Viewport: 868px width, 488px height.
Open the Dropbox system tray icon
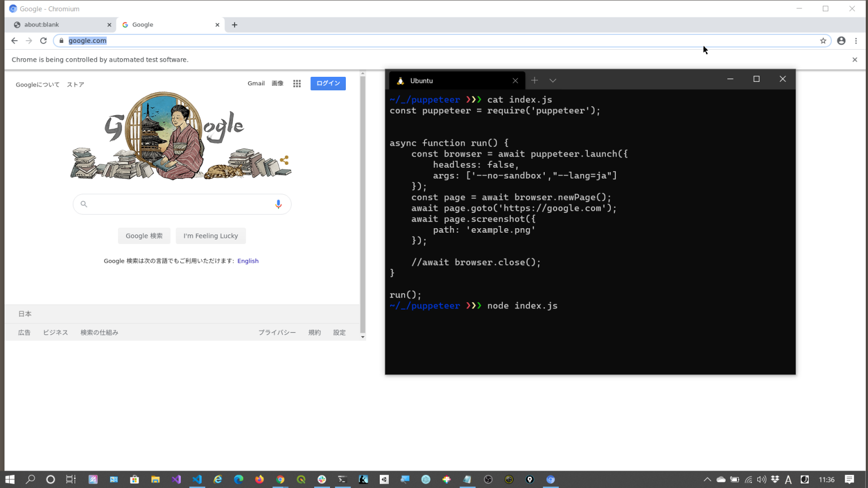point(775,480)
